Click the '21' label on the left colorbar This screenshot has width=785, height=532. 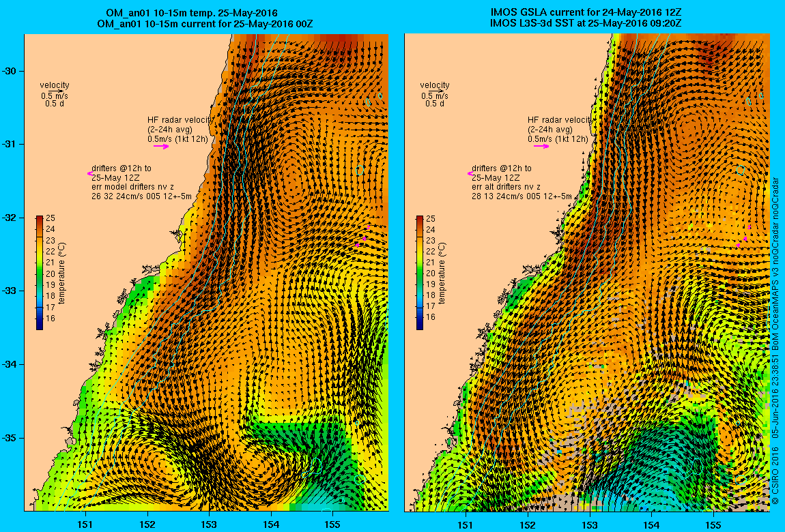[50, 263]
